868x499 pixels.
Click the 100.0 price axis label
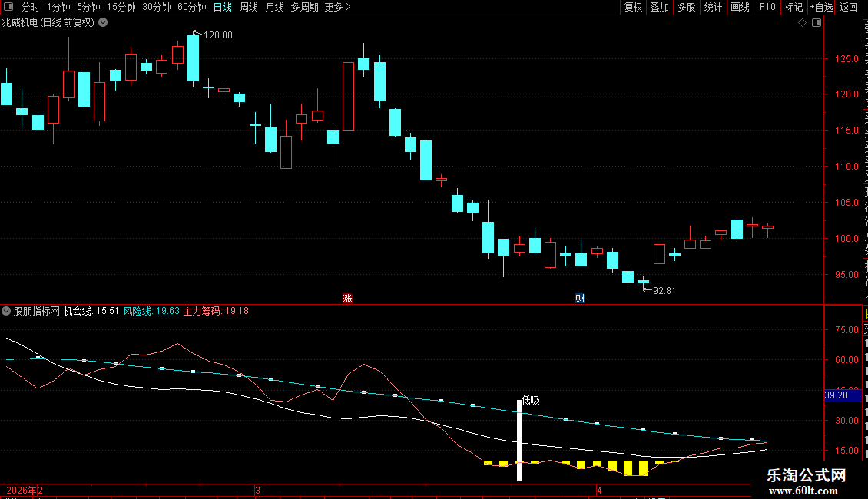846,239
